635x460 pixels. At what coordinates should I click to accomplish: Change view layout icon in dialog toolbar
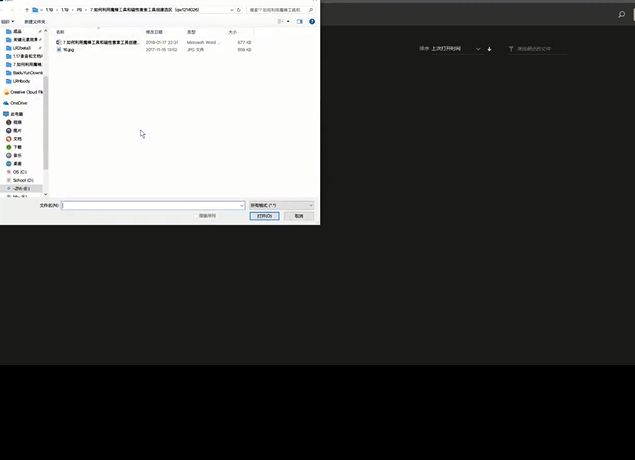click(x=281, y=21)
